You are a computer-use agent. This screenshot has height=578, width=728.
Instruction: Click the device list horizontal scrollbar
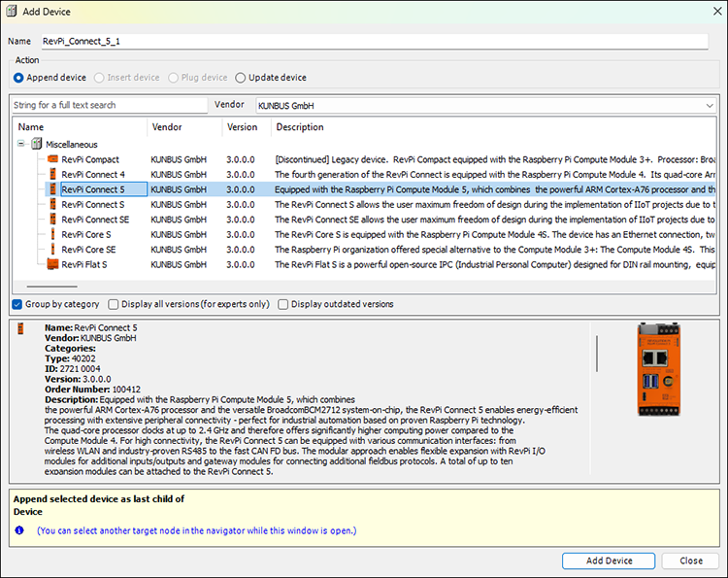coord(52,287)
